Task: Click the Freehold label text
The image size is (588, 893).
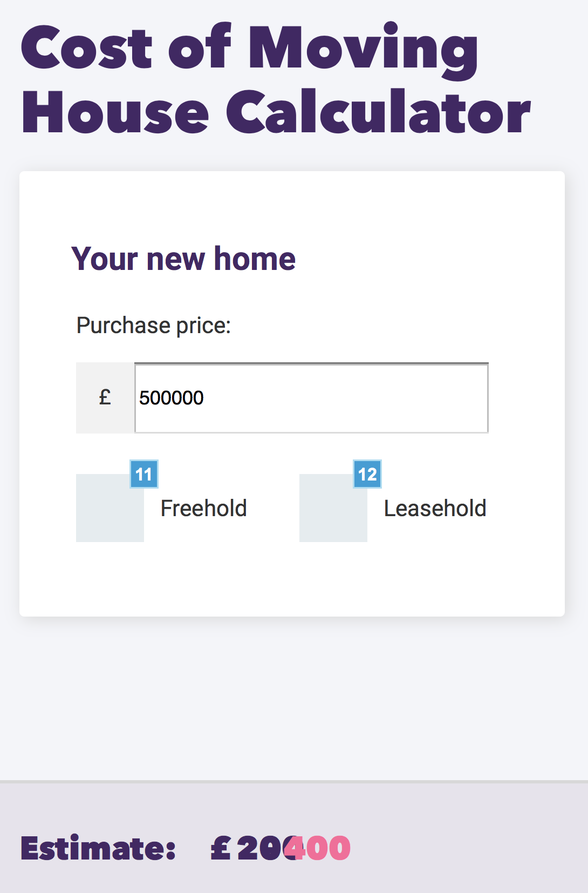Action: pos(204,509)
